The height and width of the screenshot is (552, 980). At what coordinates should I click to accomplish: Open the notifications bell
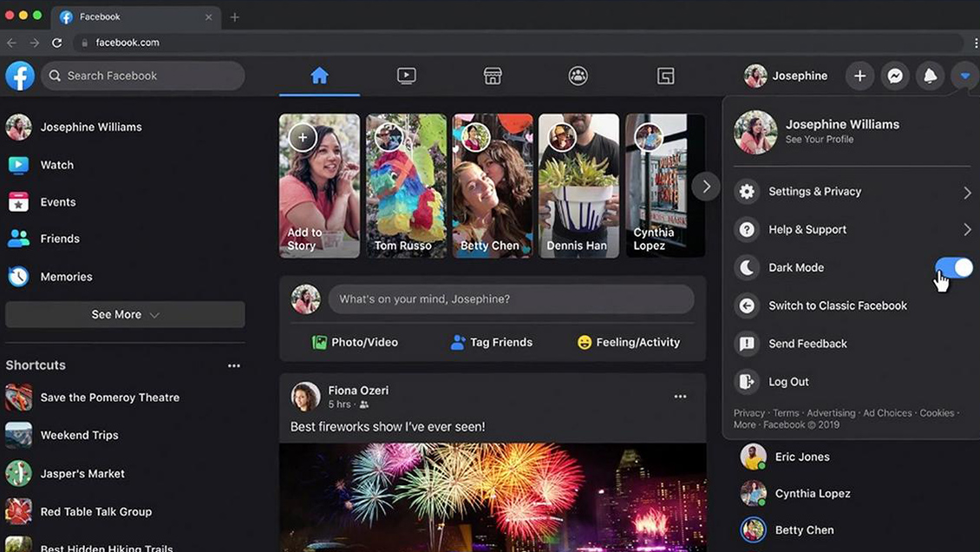pos(930,76)
